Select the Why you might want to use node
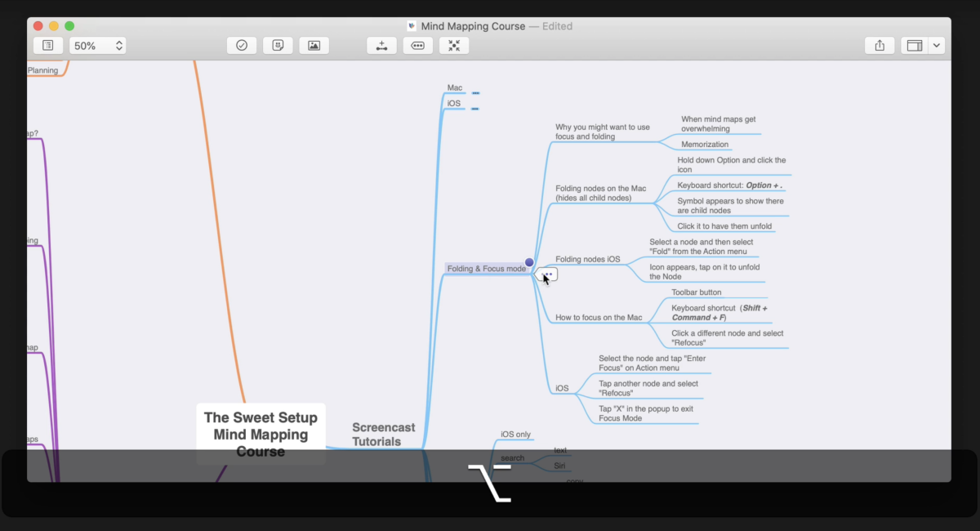 (x=603, y=132)
